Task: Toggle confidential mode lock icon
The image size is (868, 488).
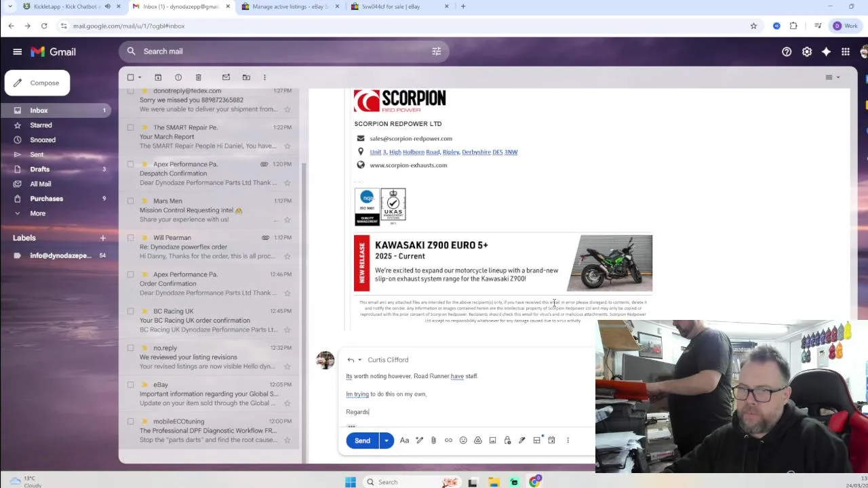Action: [507, 441]
